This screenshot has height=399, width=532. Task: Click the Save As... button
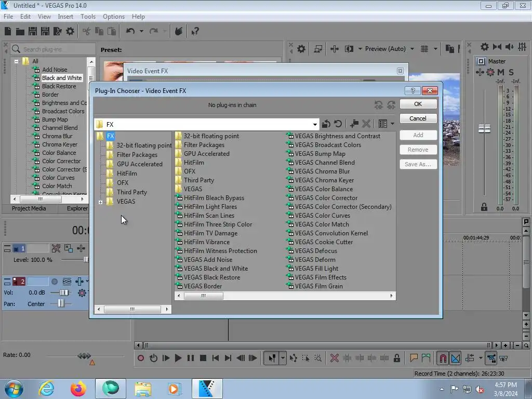point(418,164)
